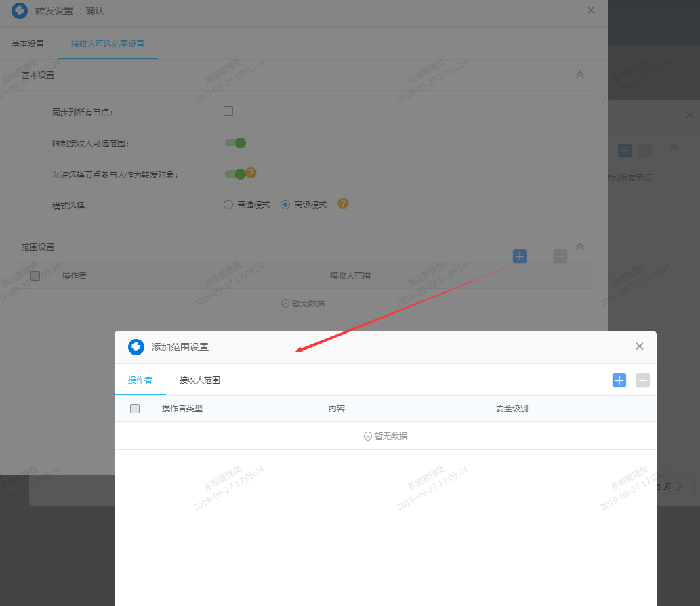Switch to the 基本设置 tab

[28, 44]
